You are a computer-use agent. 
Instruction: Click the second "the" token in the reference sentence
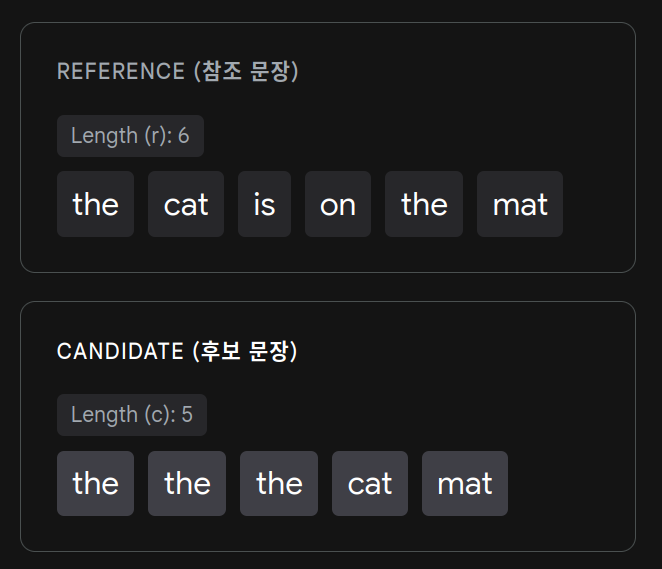pyautogui.click(x=424, y=204)
